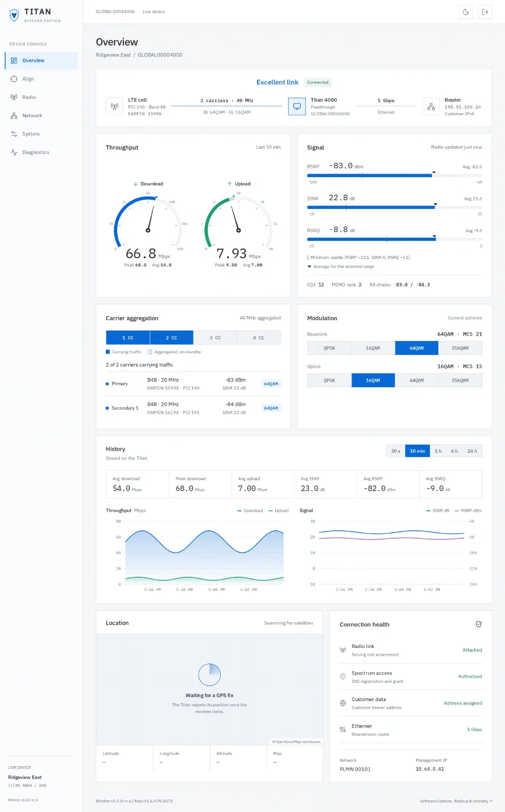
Task: Click the Diagnostics pulse icon in the sidebar
Action: [x=14, y=152]
